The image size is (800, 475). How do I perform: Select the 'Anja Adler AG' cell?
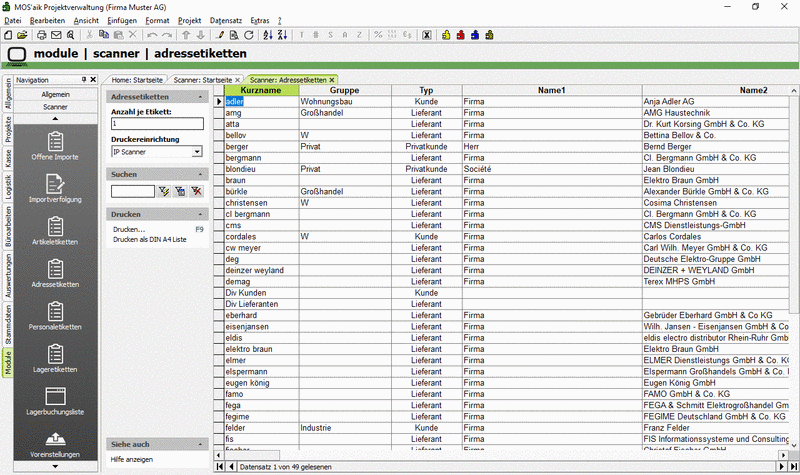pyautogui.click(x=716, y=102)
